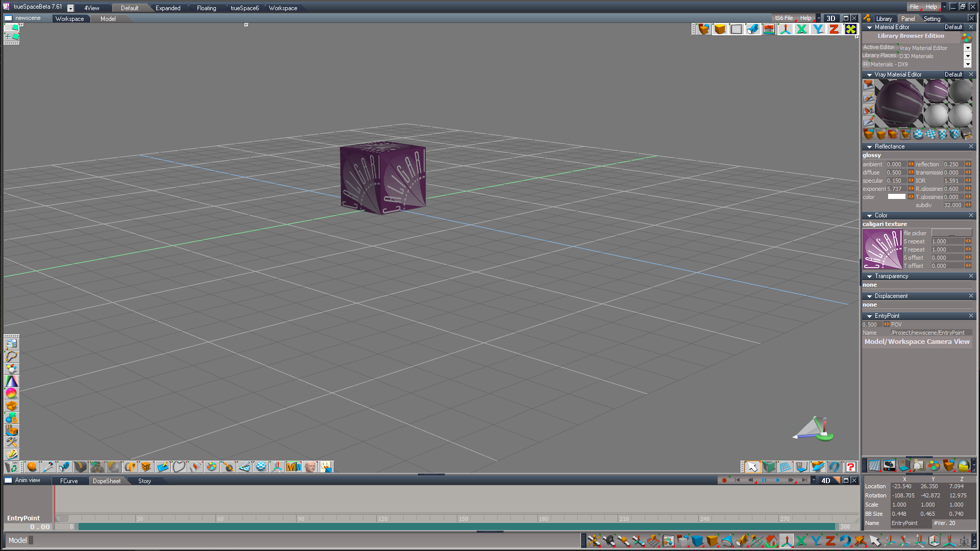Click the play animation button
Image resolution: width=980 pixels, height=551 pixels.
click(x=778, y=480)
